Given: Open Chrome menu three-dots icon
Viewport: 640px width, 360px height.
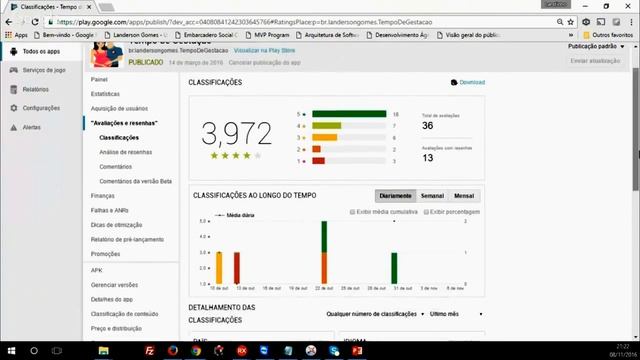Looking at the screenshot, I should click(x=631, y=22).
